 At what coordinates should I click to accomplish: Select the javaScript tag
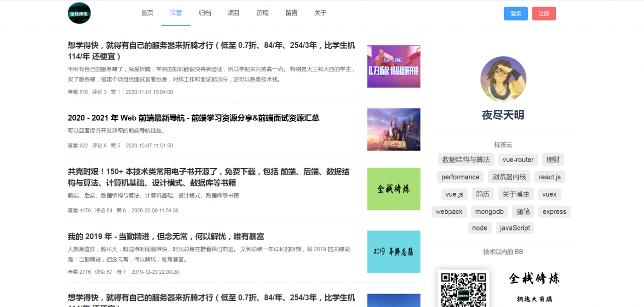(515, 228)
